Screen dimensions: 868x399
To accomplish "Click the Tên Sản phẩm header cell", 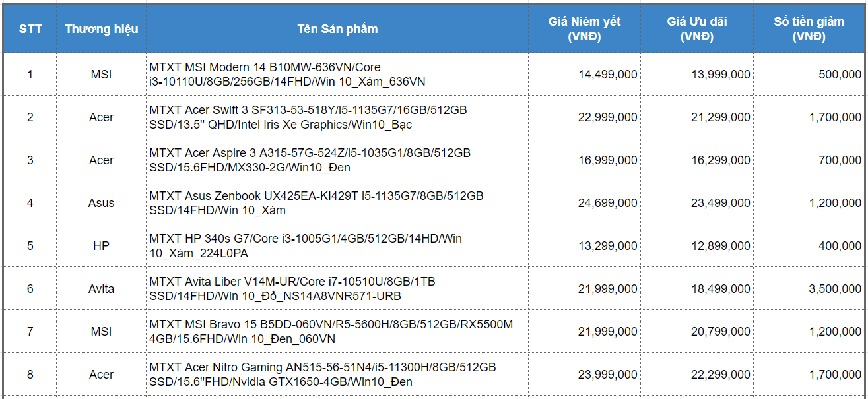I will 337,29.
